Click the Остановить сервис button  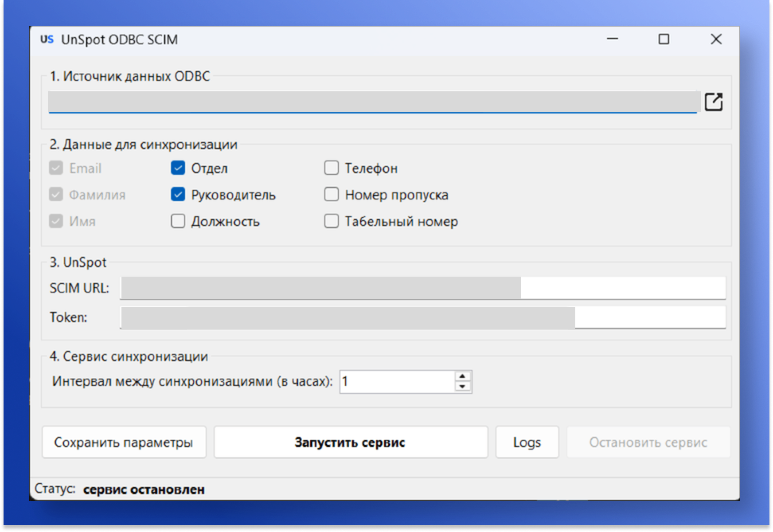[648, 442]
